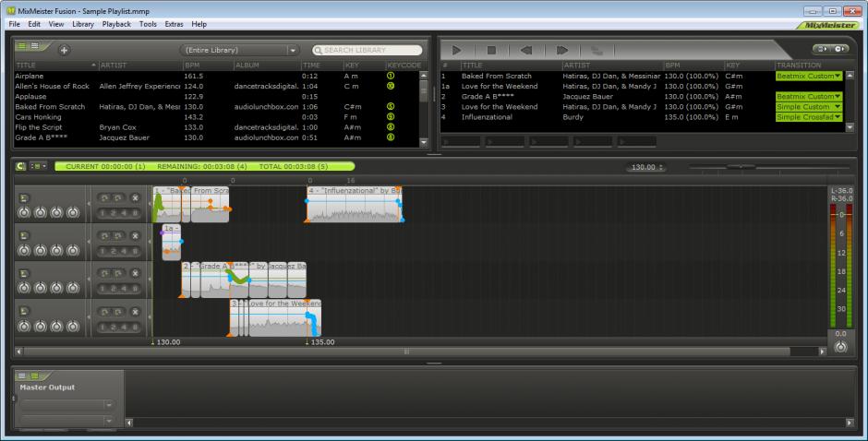868x441 pixels.
Task: Click keycode icon in Allen's House of Rock row
Action: 391,87
